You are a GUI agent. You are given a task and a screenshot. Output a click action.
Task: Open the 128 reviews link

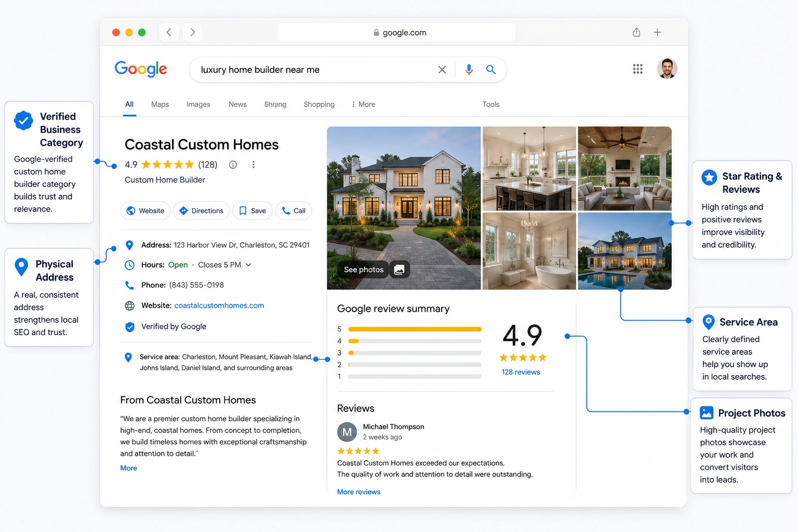[x=521, y=372]
